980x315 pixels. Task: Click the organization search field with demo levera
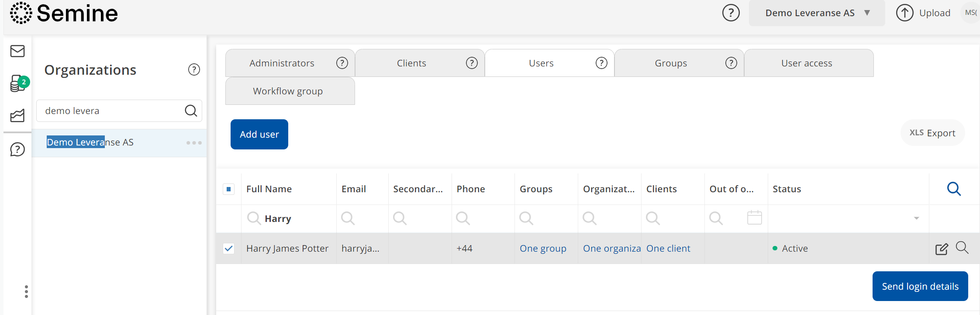(111, 111)
